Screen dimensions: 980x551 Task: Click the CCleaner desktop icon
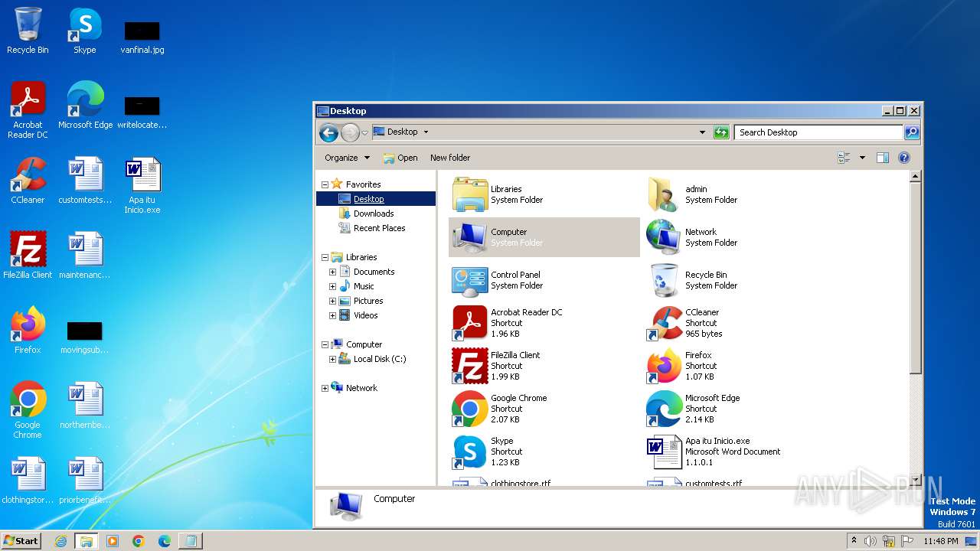[28, 181]
